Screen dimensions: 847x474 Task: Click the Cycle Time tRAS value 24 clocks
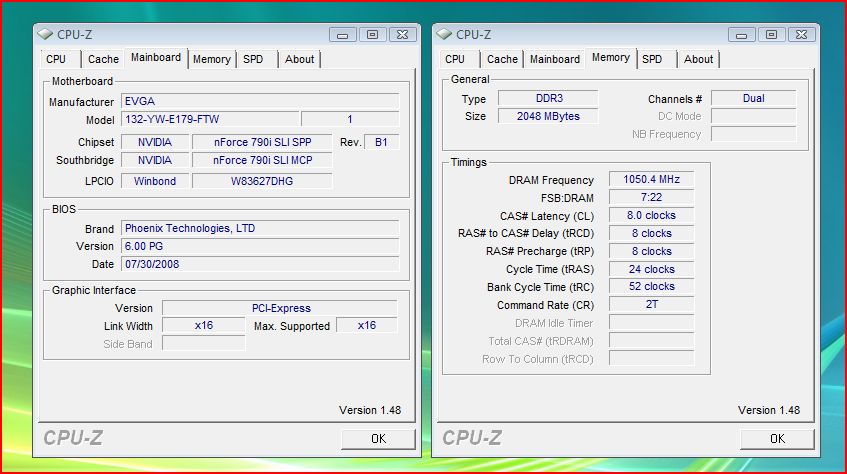pos(651,269)
